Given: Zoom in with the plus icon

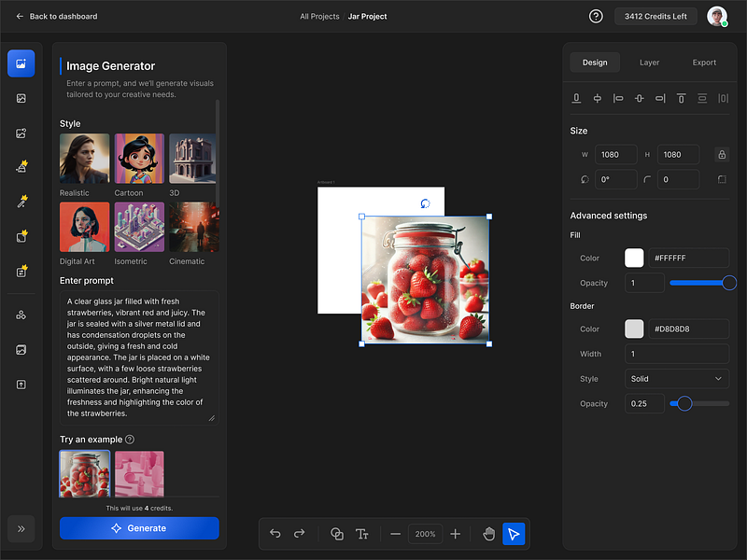Looking at the screenshot, I should point(456,534).
